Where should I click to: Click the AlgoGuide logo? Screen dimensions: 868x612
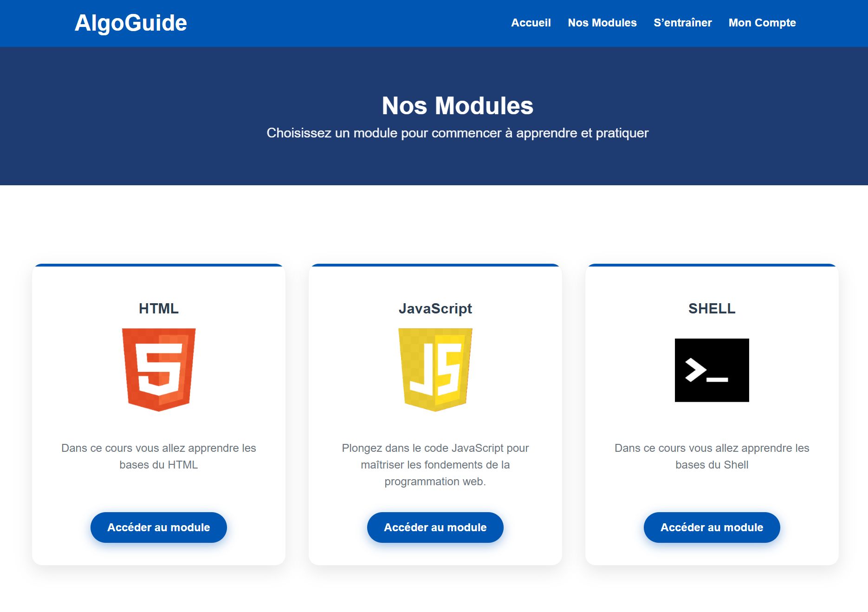click(130, 23)
